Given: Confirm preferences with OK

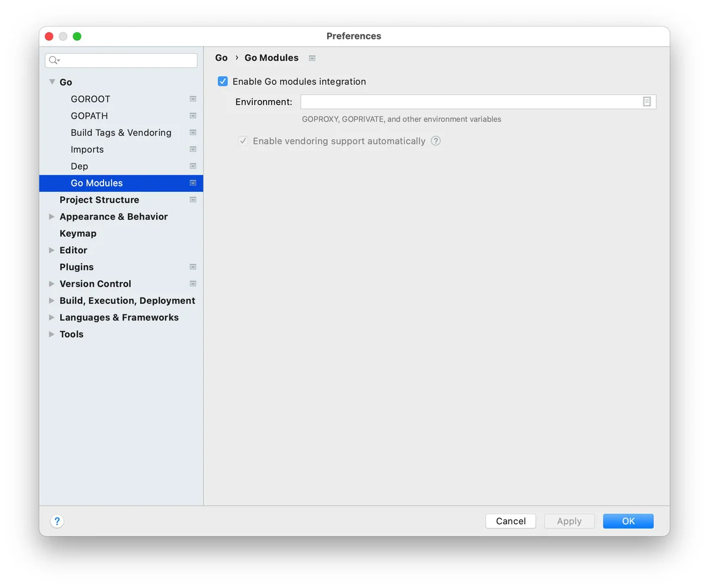Looking at the screenshot, I should [628, 521].
